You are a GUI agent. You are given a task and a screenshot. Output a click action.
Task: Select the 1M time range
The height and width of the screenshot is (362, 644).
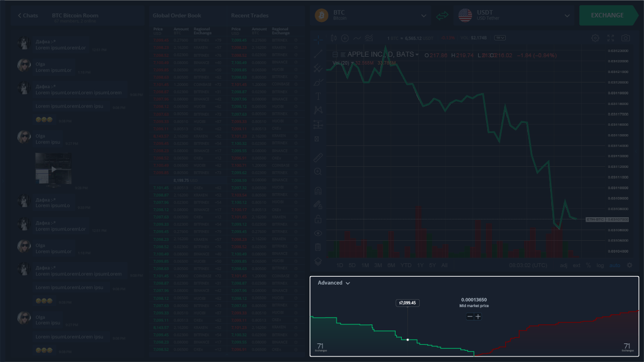(365, 265)
